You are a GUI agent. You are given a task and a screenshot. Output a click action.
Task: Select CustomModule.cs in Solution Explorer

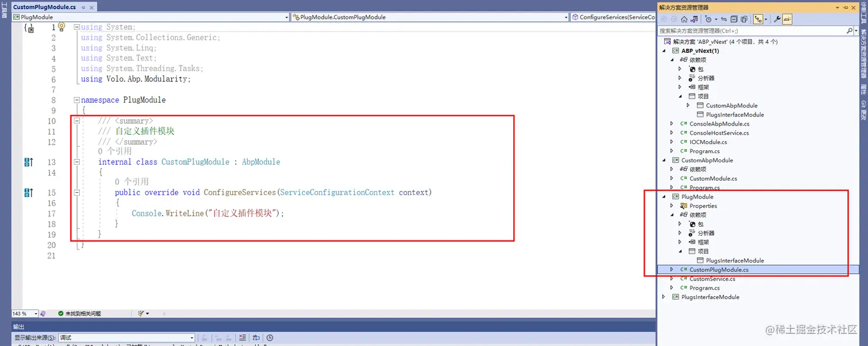(713, 178)
